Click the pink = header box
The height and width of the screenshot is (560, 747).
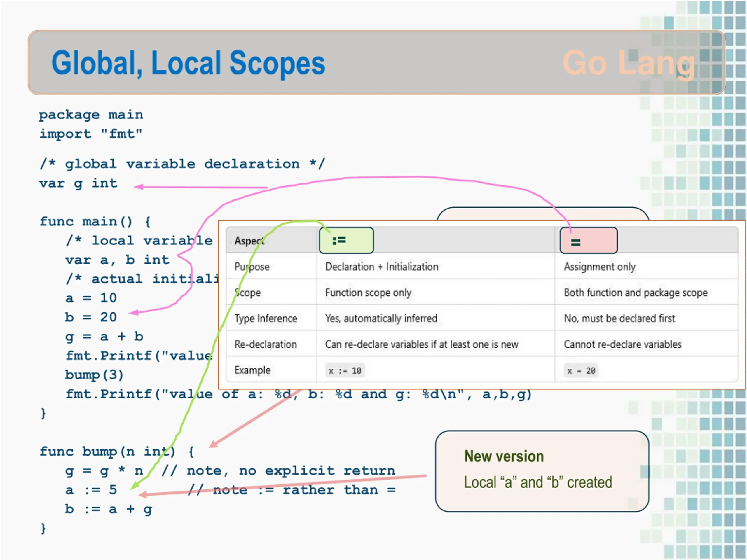pos(589,240)
